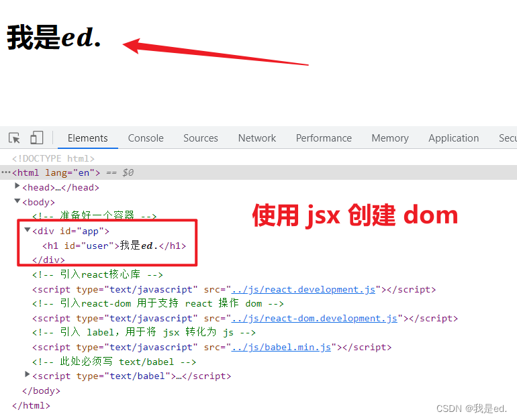Expand the head element node
This screenshot has height=420, width=517.
coord(17,186)
